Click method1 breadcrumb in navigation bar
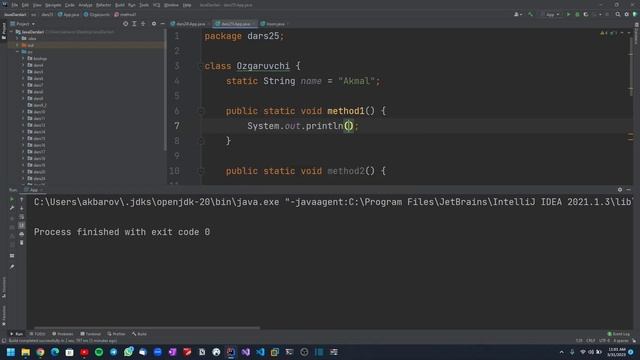This screenshot has width=640, height=360. (125, 14)
